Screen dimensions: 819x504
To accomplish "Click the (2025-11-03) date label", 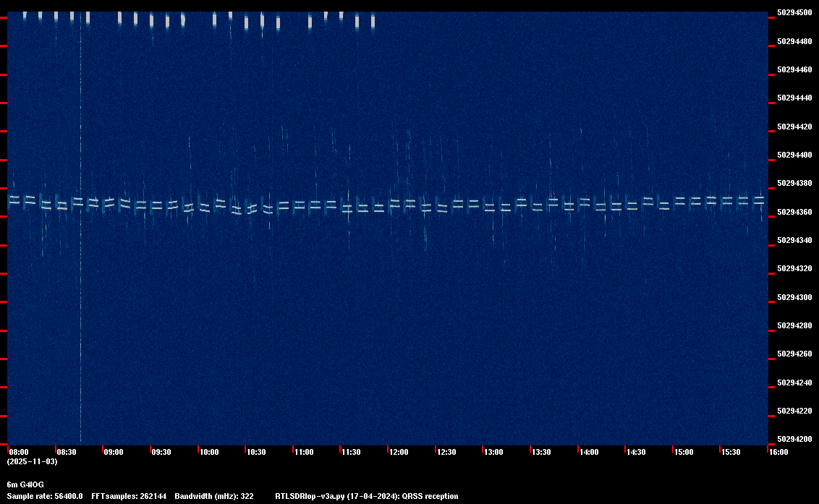I will (x=32, y=461).
